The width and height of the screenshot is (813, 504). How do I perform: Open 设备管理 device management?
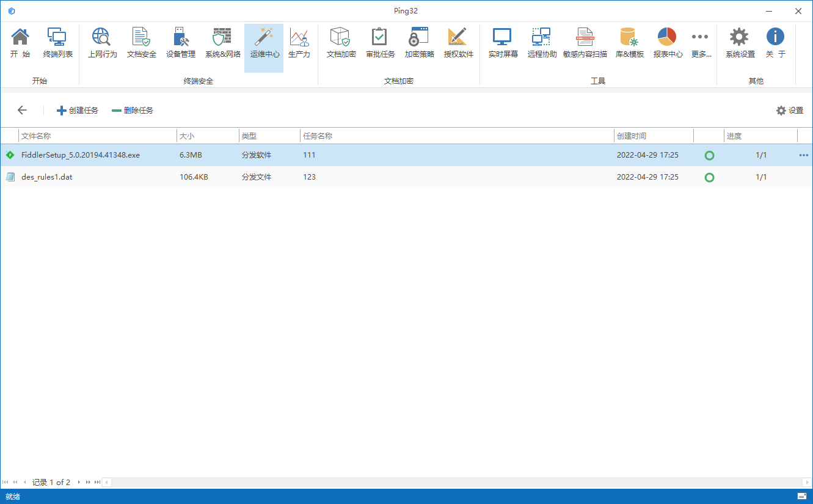click(181, 43)
